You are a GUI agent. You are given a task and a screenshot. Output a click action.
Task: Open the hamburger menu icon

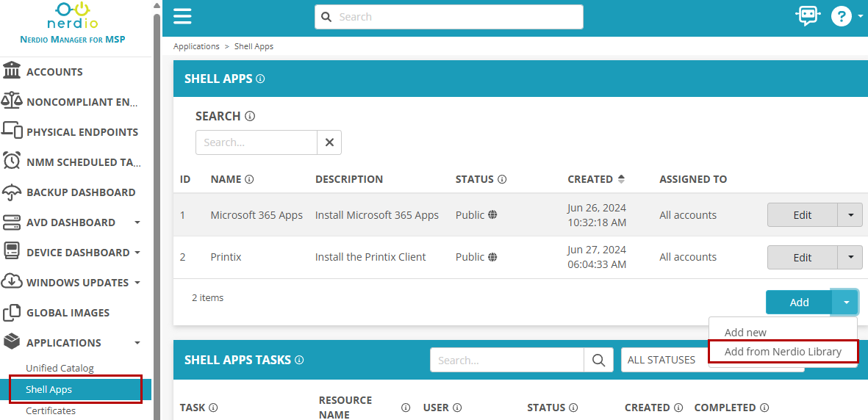coord(182,17)
